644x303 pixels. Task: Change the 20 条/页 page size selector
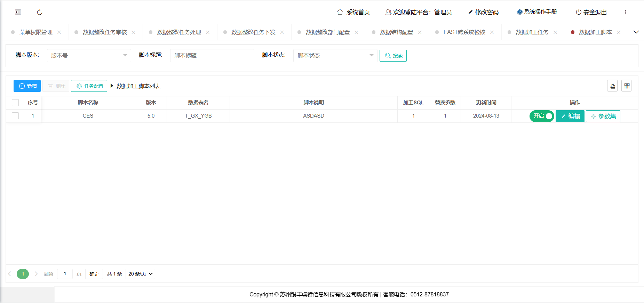(140, 274)
